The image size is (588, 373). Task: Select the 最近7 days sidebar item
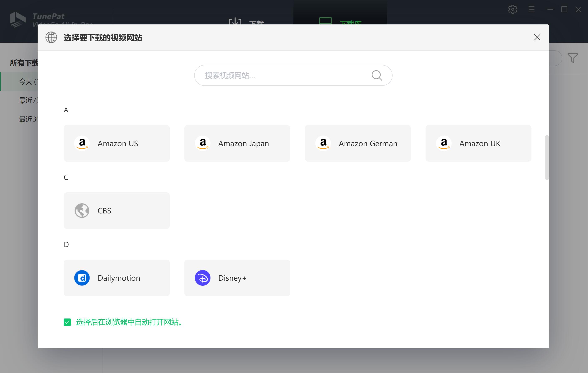coord(19,100)
